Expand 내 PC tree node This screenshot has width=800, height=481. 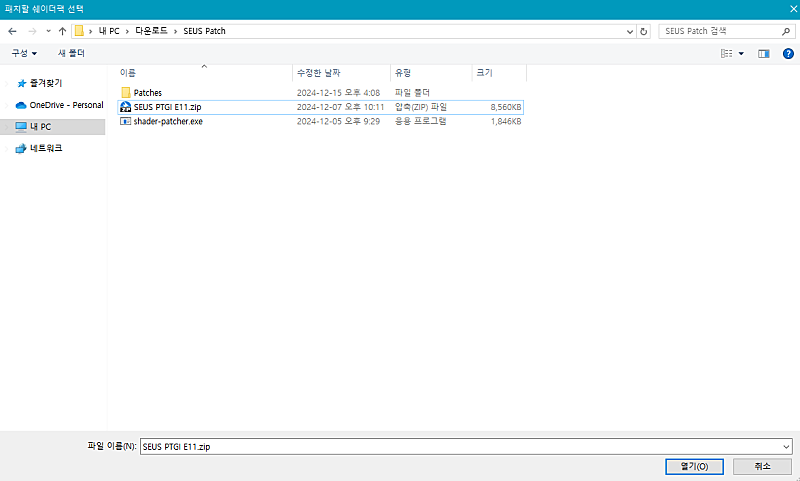7,126
